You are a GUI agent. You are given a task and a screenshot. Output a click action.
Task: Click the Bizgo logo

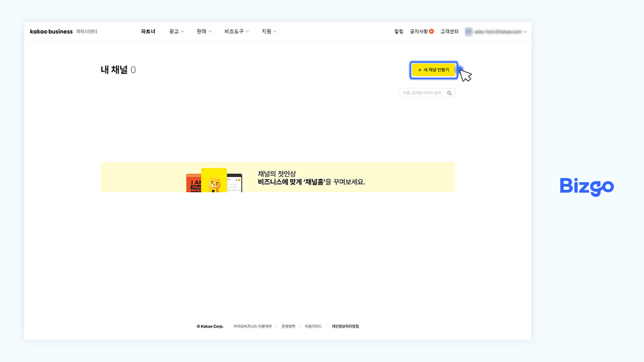pos(587,187)
